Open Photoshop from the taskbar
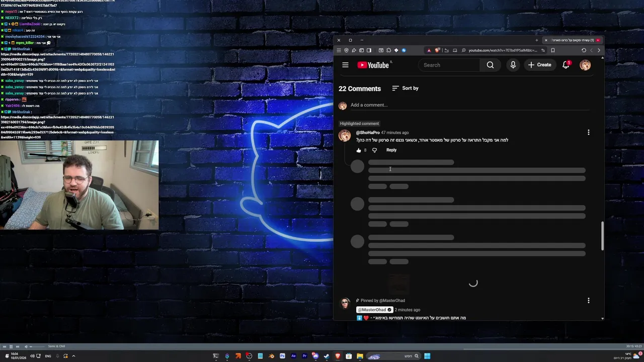 [282, 356]
